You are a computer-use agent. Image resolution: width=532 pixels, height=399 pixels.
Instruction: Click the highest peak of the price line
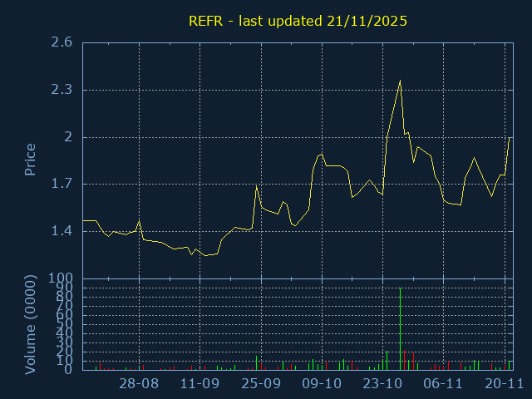[400, 81]
